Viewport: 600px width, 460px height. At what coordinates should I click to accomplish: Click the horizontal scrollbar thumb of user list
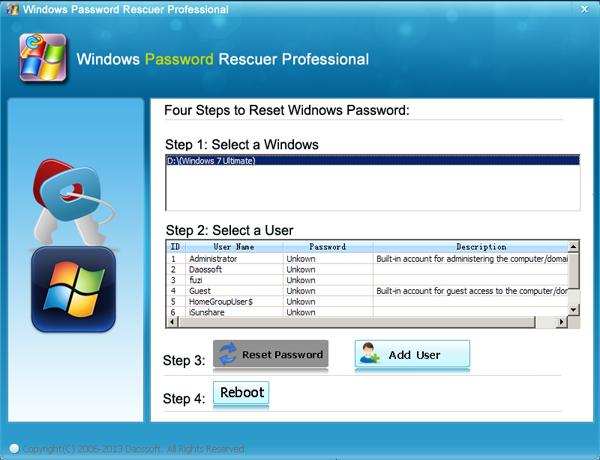357,322
